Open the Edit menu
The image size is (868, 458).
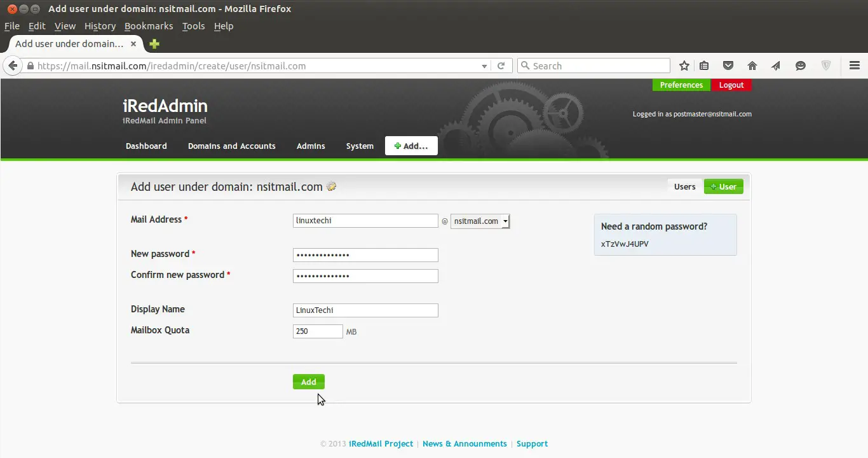pos(37,26)
